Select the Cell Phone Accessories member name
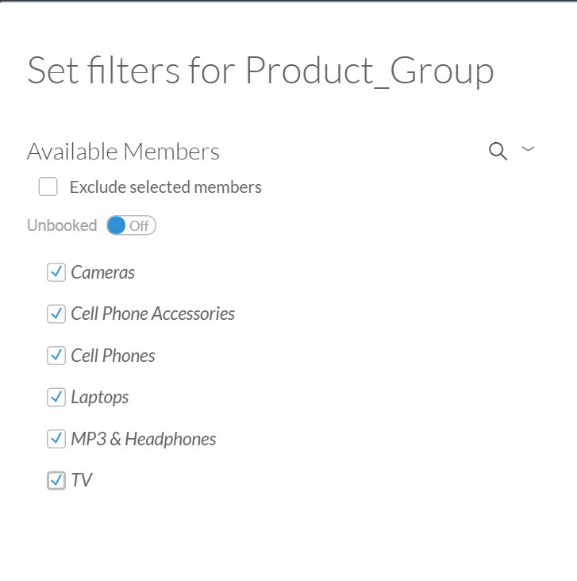The height and width of the screenshot is (581, 577). point(153,314)
